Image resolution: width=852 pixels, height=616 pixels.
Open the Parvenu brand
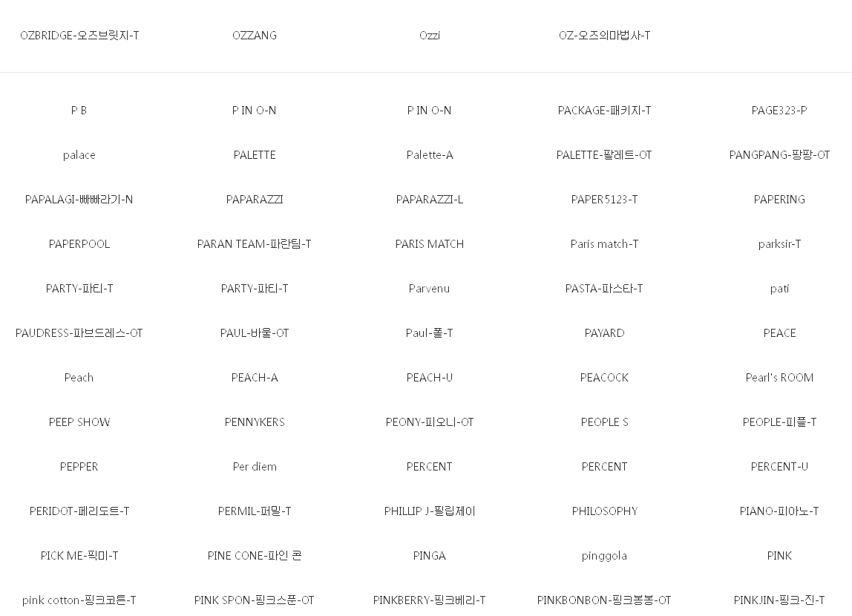click(x=429, y=289)
